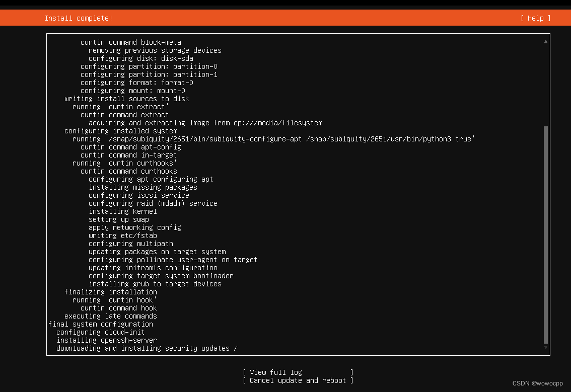Click 'installing kernel' line
This screenshot has height=392, width=571.
pyautogui.click(x=123, y=211)
